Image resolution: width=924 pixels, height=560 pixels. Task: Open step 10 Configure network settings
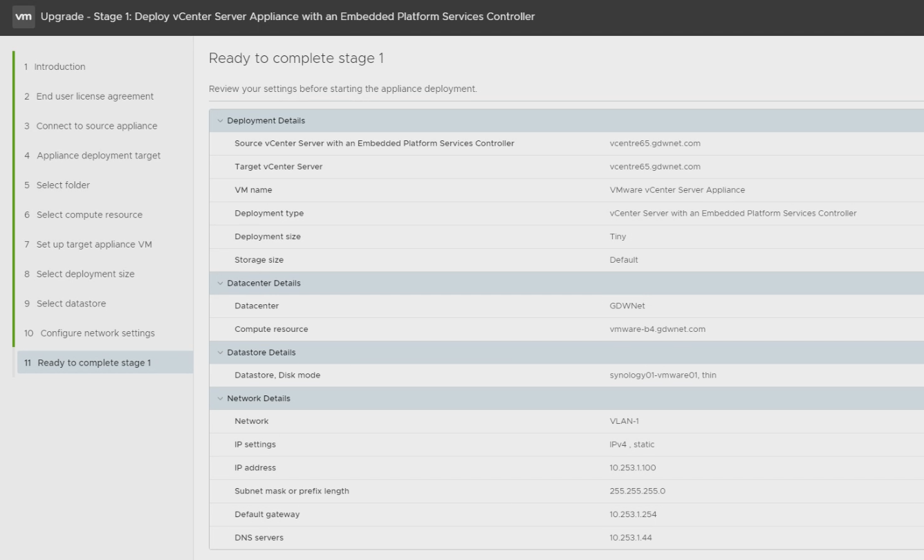pos(89,333)
